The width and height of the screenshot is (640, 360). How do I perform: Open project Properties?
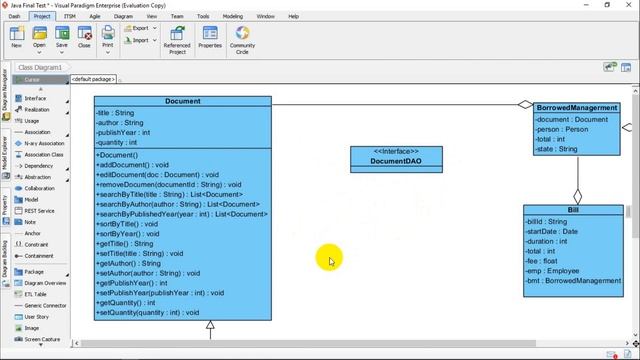tap(210, 37)
